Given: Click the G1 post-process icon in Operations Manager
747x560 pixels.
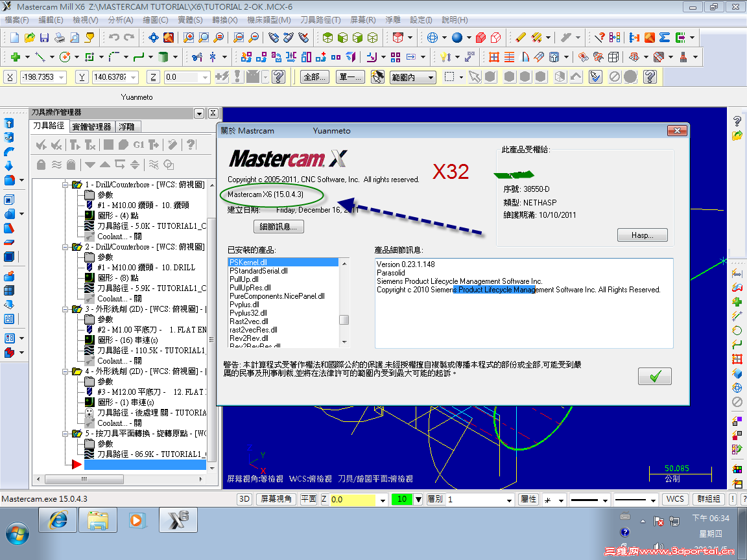Looking at the screenshot, I should (x=139, y=145).
